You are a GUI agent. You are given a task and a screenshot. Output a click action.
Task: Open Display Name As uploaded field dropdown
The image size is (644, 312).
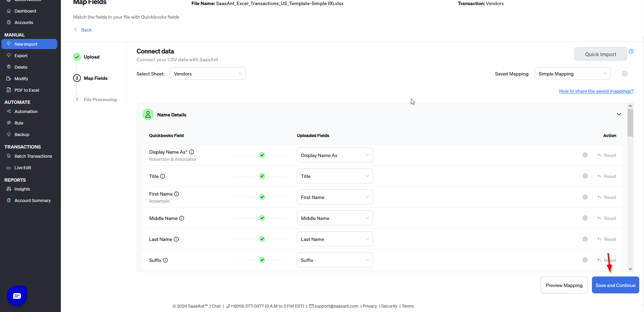pos(335,155)
